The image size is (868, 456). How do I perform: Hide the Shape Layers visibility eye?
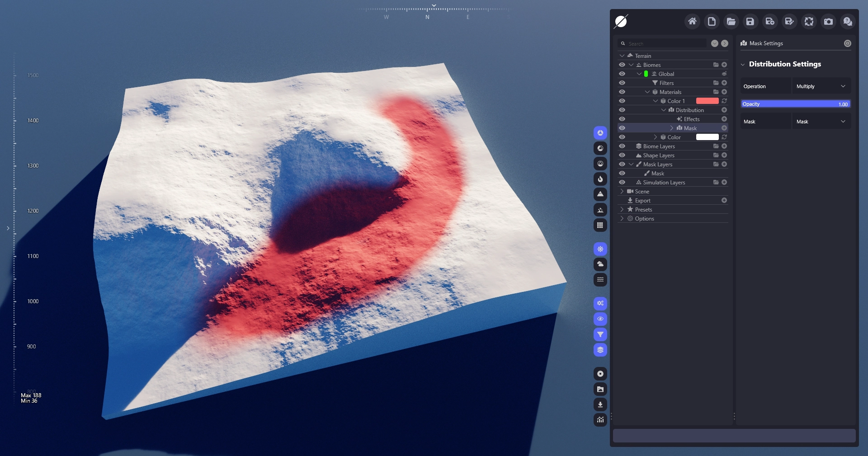tap(622, 155)
